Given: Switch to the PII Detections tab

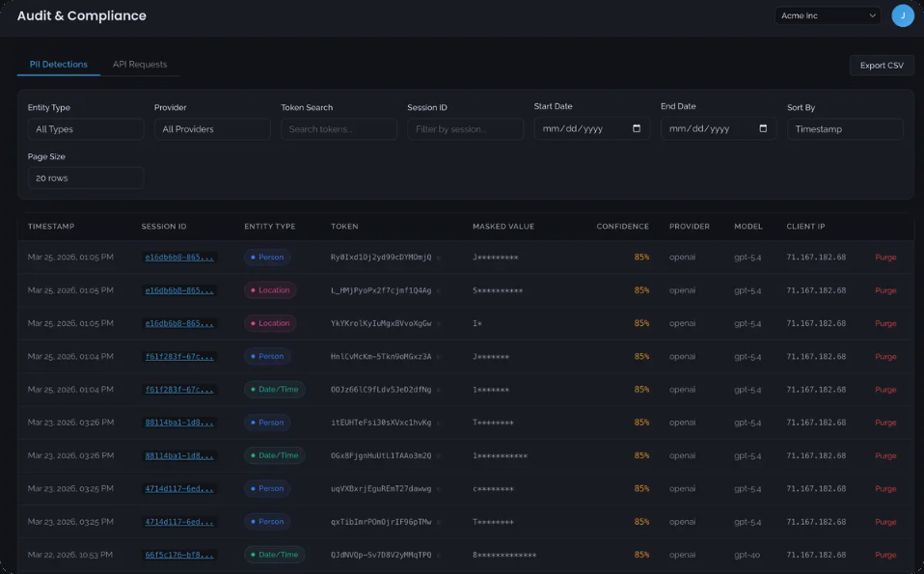Looking at the screenshot, I should pyautogui.click(x=58, y=65).
